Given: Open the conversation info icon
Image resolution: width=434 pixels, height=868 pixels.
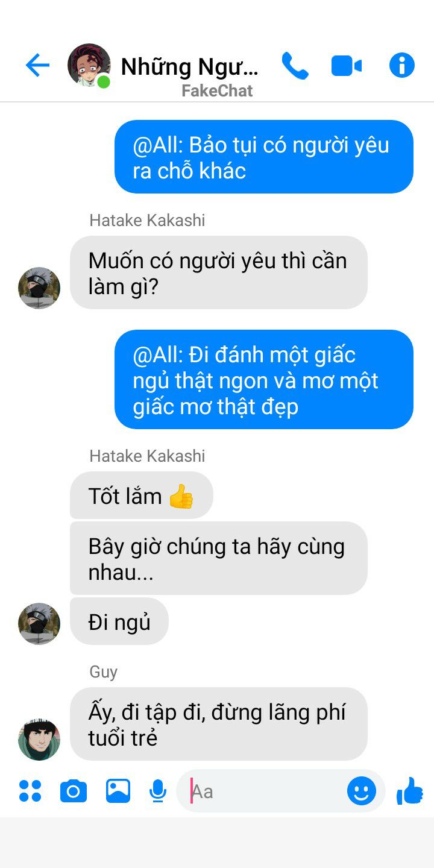Looking at the screenshot, I should [x=402, y=65].
